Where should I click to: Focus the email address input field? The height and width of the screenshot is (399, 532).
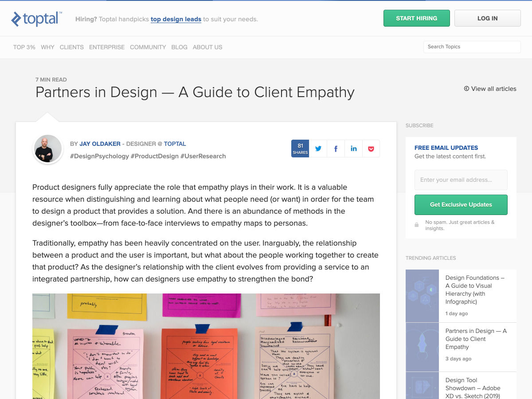tap(461, 180)
